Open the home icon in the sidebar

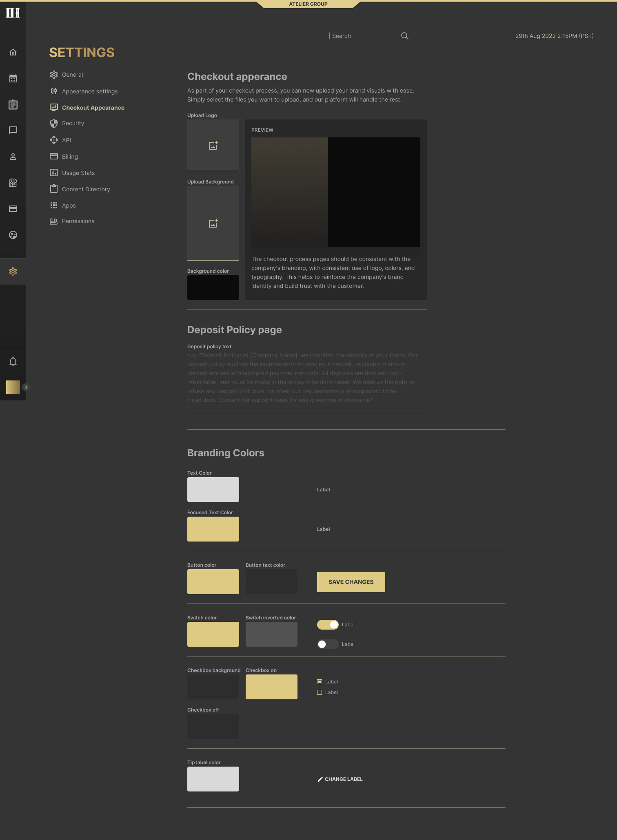click(x=13, y=52)
